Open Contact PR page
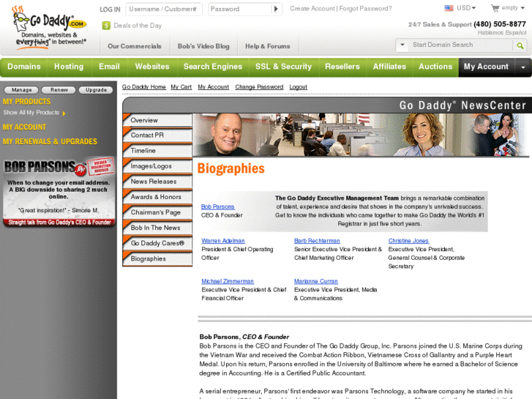The width and height of the screenshot is (532, 399). [x=157, y=135]
